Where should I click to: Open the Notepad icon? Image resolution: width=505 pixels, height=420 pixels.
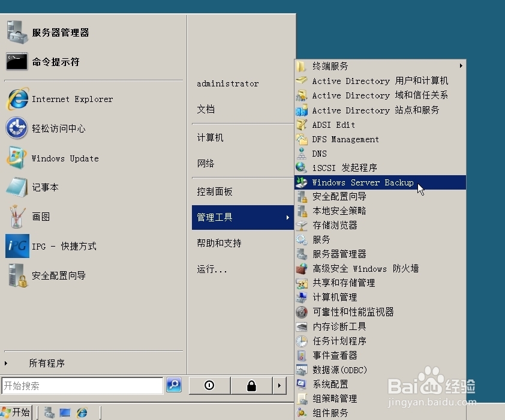[17, 187]
